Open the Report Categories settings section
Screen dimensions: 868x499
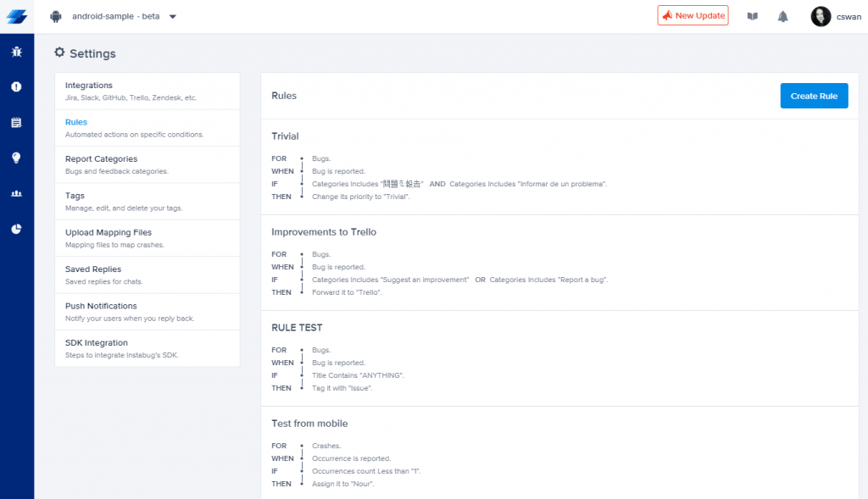(147, 165)
